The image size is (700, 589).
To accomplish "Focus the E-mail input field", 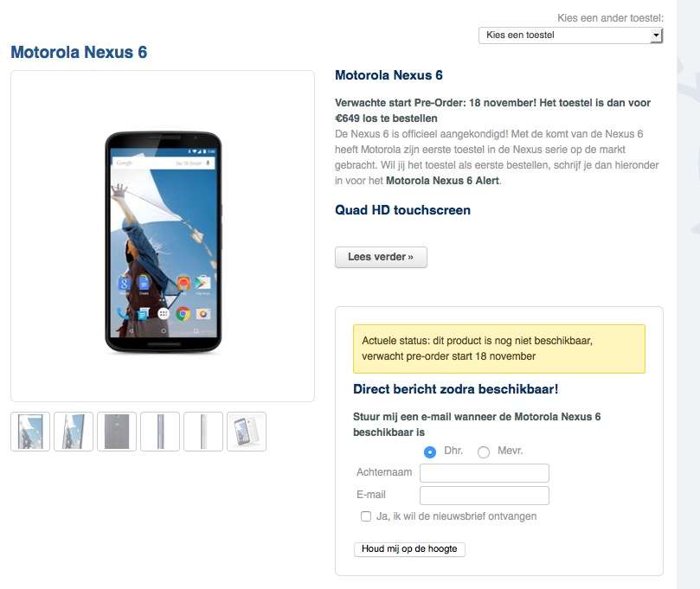I will [485, 496].
